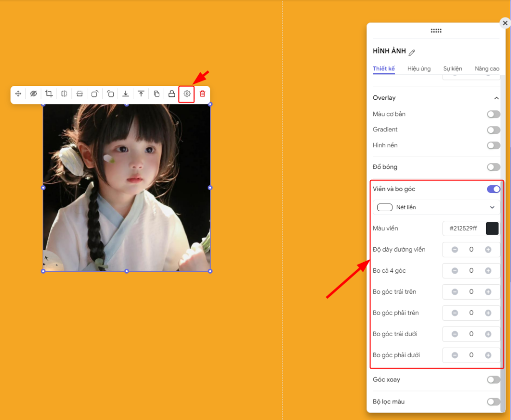Click the Viền và bo góc label
511x420 pixels.
click(x=394, y=189)
